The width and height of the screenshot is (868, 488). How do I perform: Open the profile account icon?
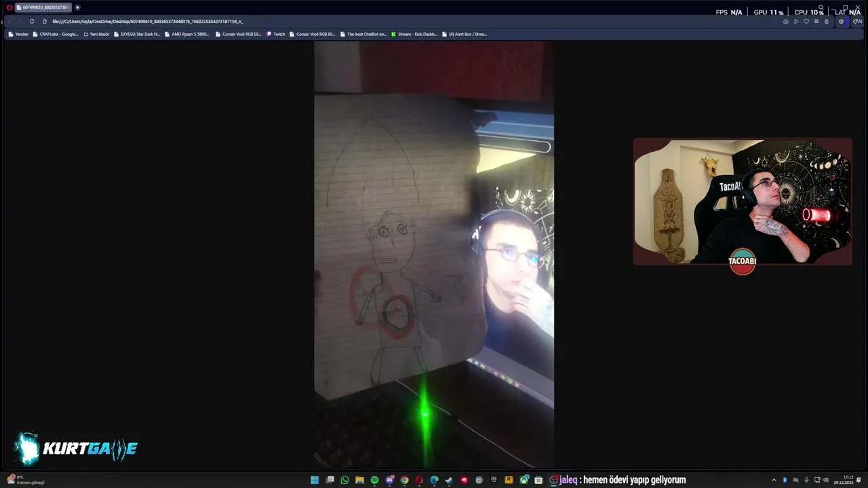coord(827,22)
